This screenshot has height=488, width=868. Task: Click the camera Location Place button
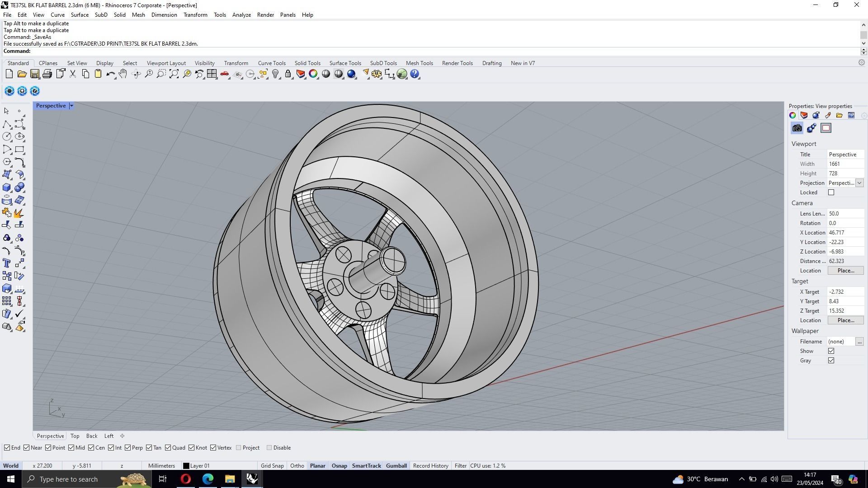(x=845, y=271)
